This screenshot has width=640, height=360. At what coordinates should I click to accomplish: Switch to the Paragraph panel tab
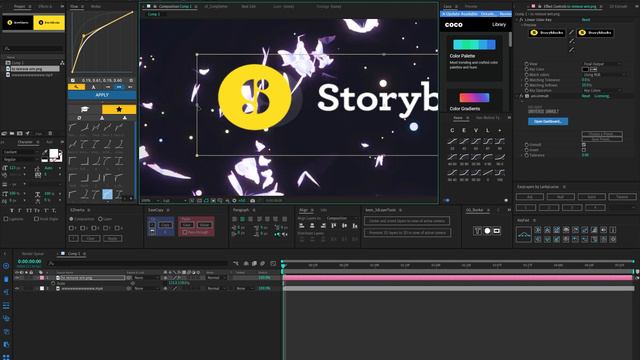pyautogui.click(x=241, y=210)
